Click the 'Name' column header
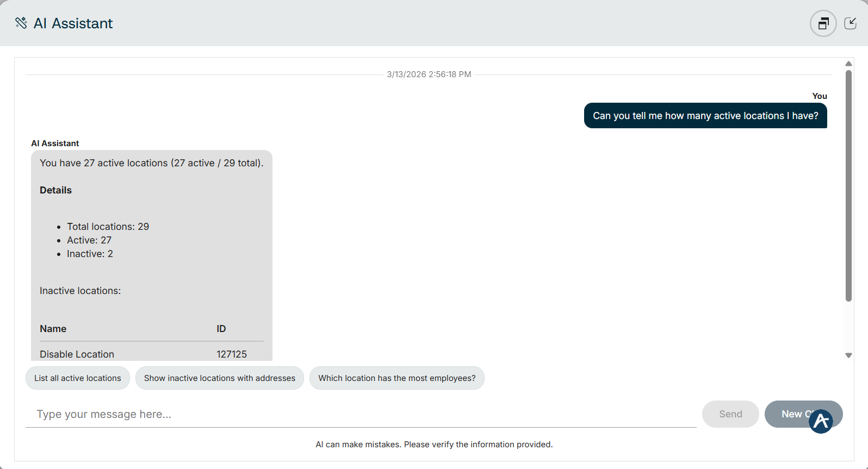This screenshot has width=868, height=469. tap(53, 329)
